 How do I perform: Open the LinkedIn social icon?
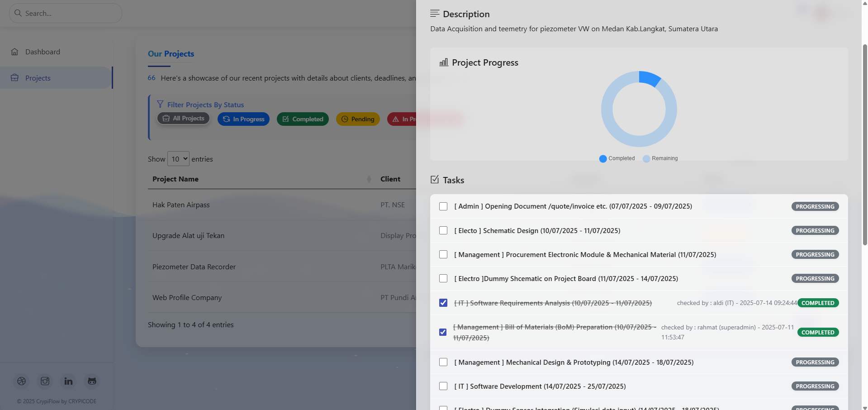pos(68,381)
